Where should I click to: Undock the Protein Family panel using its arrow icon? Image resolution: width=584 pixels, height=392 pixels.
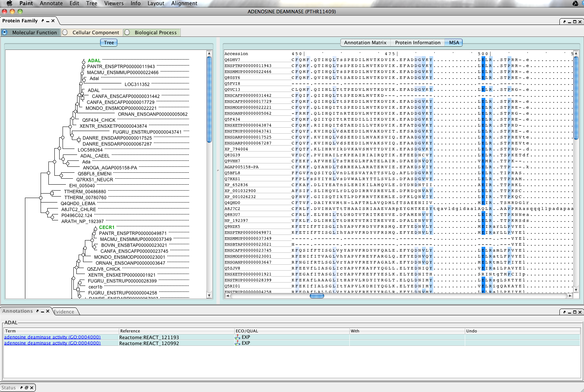(x=43, y=21)
